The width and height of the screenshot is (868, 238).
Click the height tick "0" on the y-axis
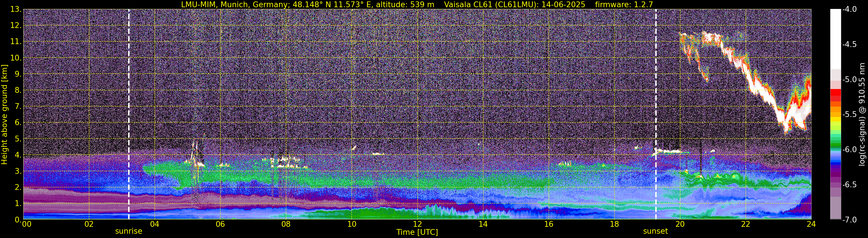click(18, 220)
